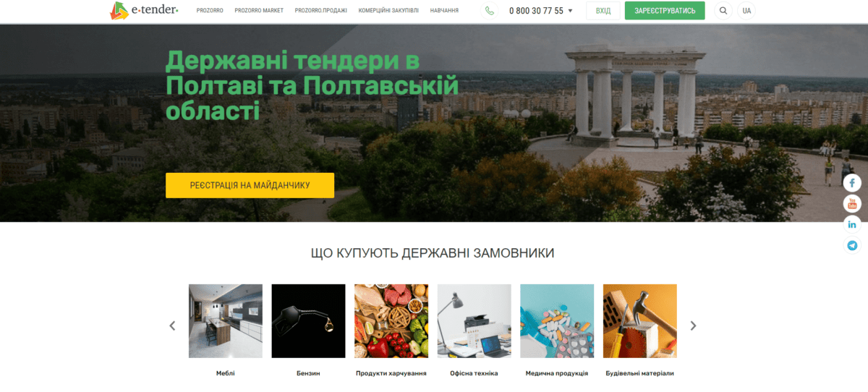This screenshot has height=392, width=868.
Task: Open the LinkedIn social icon
Action: pos(853,224)
